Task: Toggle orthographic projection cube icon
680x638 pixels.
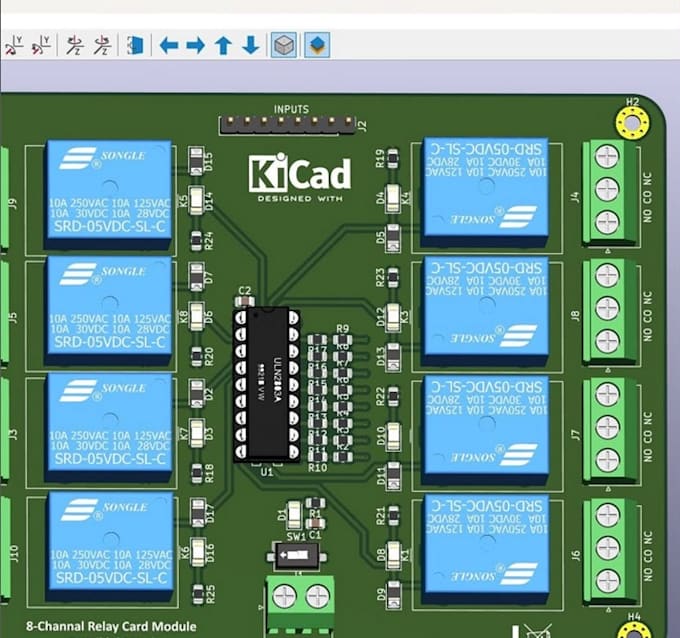Action: coord(284,45)
